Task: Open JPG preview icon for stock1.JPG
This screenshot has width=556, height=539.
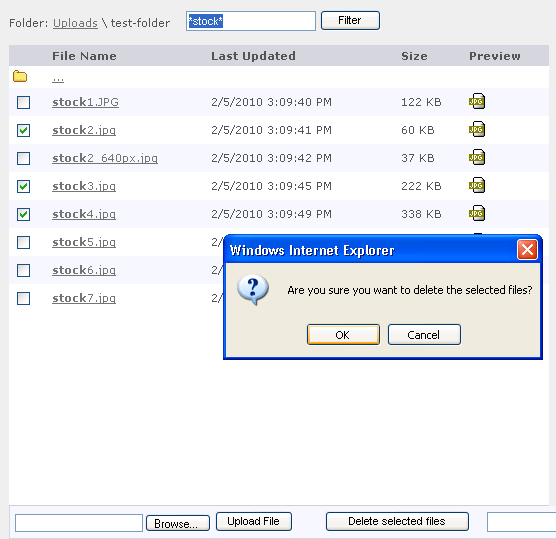Action: [x=477, y=101]
